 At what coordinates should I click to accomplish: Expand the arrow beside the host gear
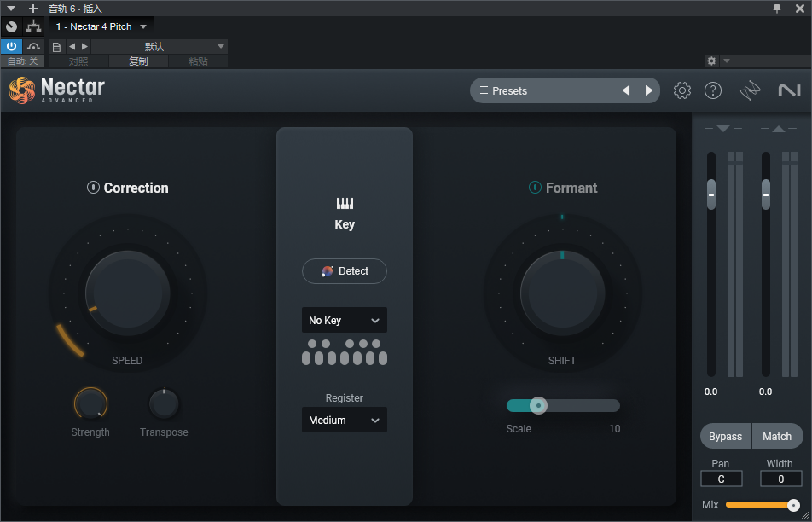(x=727, y=61)
